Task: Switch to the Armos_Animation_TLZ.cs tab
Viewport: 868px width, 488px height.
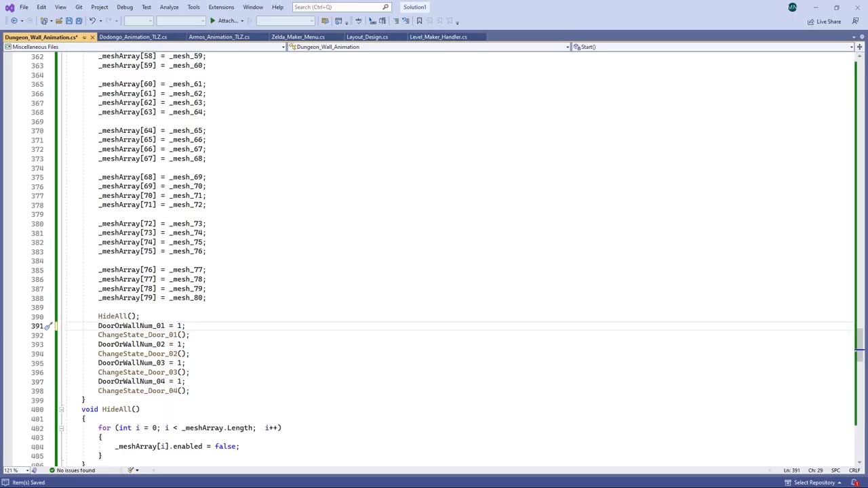Action: click(219, 37)
